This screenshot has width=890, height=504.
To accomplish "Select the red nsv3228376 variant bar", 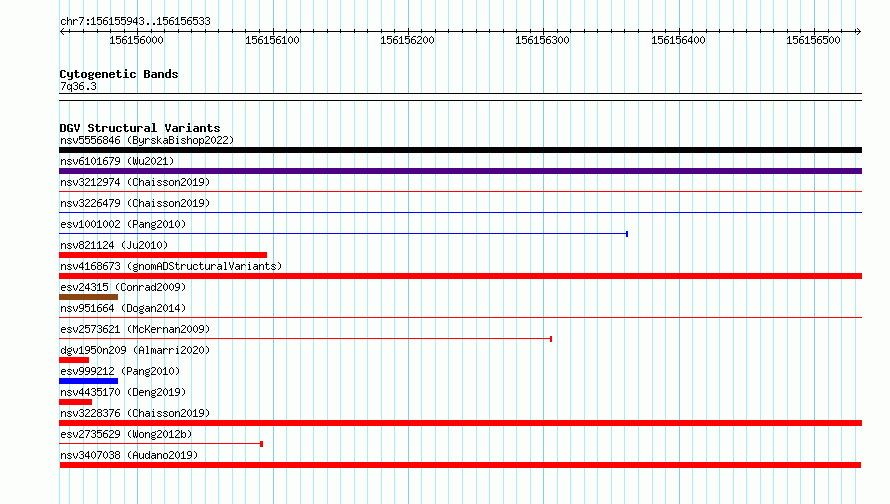I will point(460,423).
